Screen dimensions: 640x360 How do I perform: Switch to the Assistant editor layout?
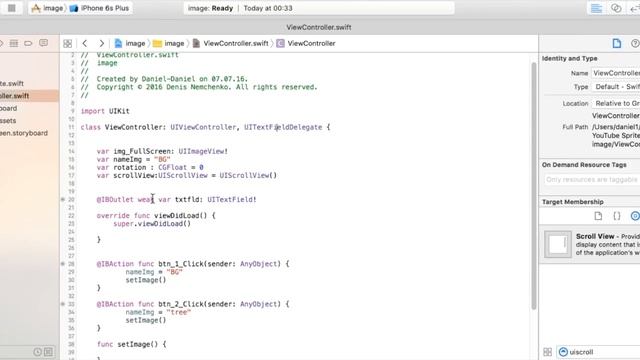(x=616, y=8)
